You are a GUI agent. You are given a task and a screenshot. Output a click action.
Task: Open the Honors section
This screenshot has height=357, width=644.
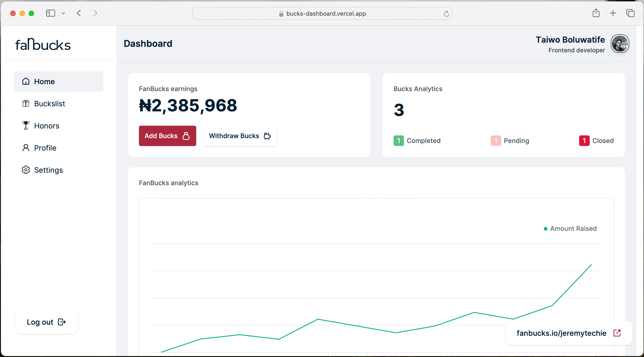58,126
